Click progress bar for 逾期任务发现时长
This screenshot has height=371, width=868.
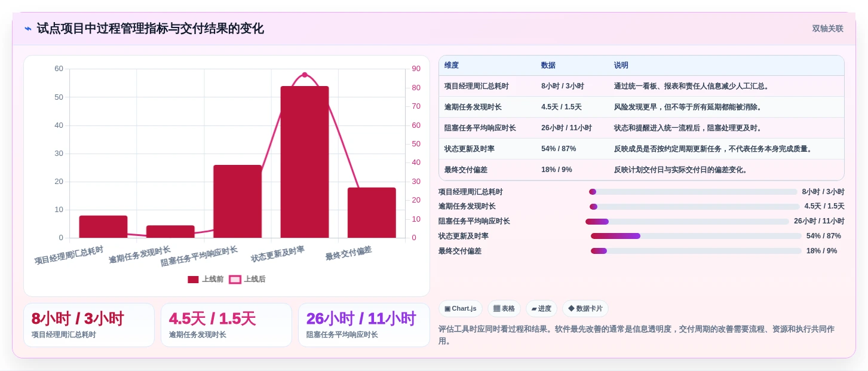[x=694, y=207]
